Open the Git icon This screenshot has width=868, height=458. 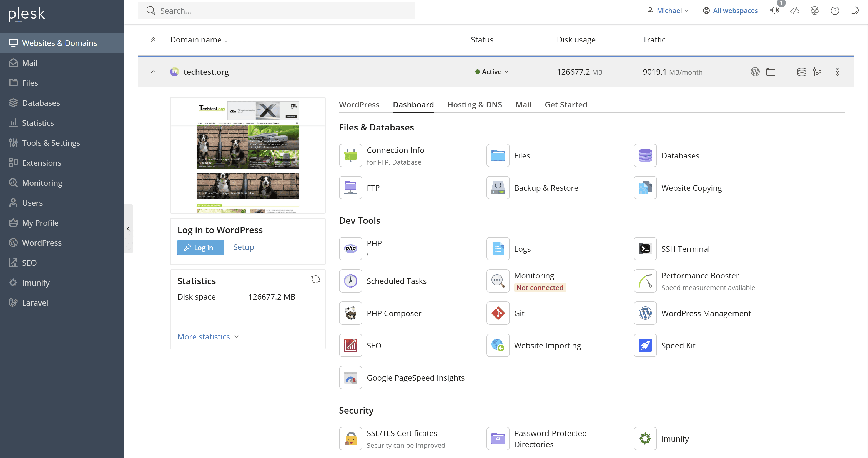[498, 313]
